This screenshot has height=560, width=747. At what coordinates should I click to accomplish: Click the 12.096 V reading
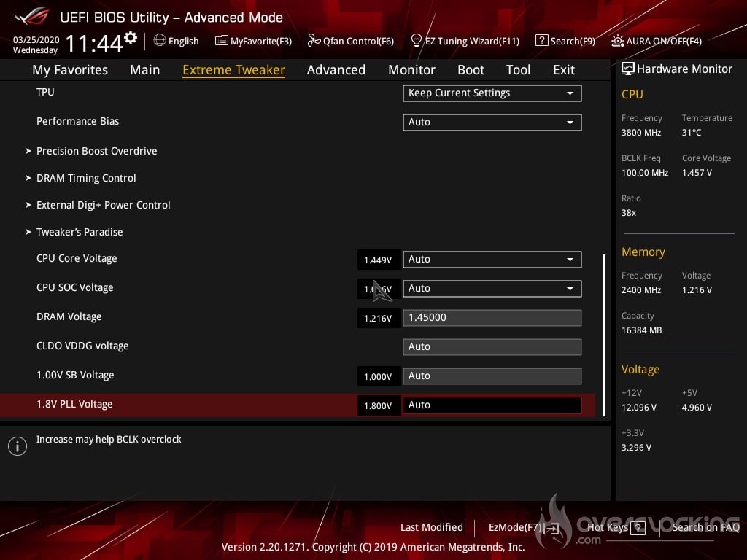click(x=639, y=407)
